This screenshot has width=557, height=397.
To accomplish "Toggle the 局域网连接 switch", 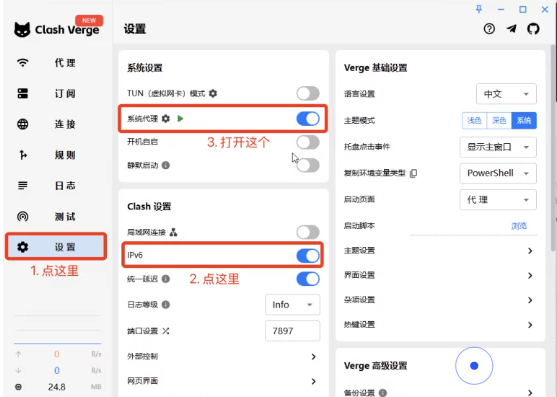I will pyautogui.click(x=308, y=233).
